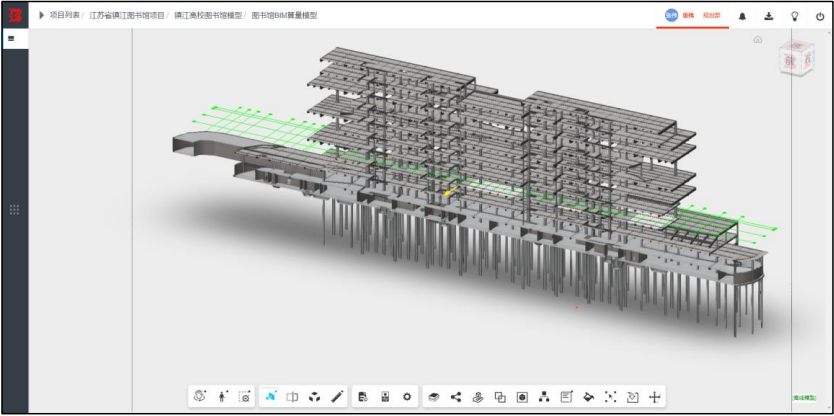This screenshot has height=416, width=834.
Task: Open the layers stack icon
Action: [x=433, y=397]
